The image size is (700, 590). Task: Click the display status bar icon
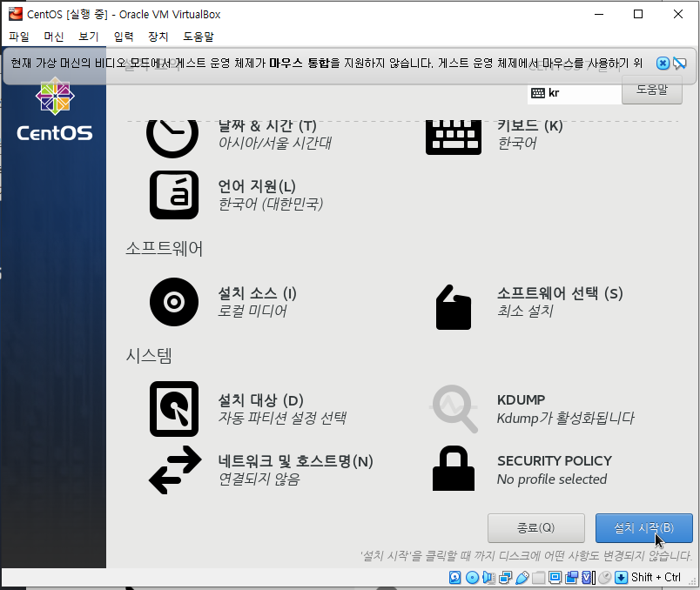pos(555,578)
